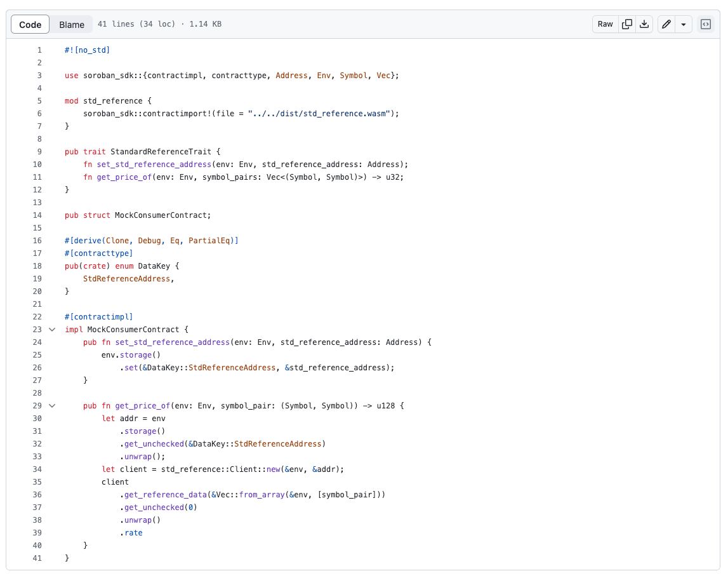Screen dimensions: 728x578
Task: Copy raw file contents icon
Action: click(x=627, y=24)
